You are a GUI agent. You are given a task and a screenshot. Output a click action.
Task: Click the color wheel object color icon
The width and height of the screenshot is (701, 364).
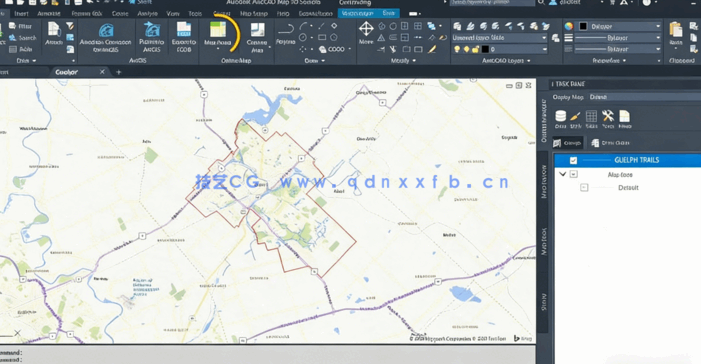click(x=569, y=26)
